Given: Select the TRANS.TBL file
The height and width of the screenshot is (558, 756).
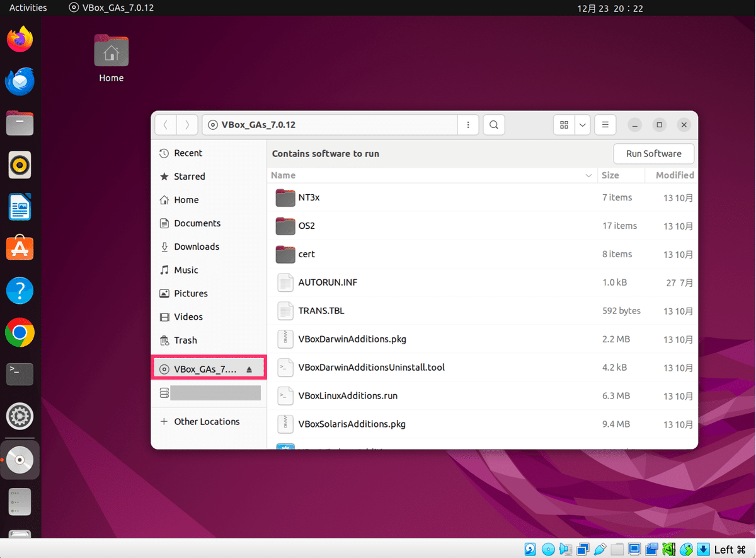Looking at the screenshot, I should click(x=483, y=311).
